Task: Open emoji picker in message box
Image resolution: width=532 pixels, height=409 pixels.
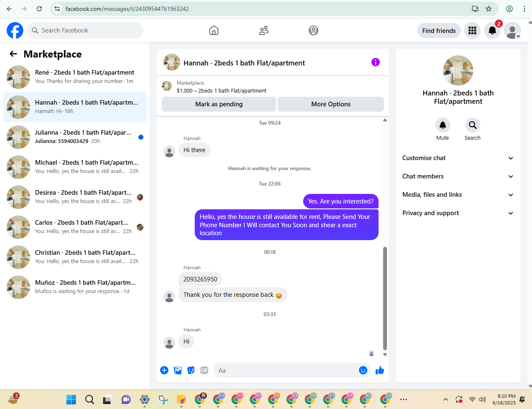Action: click(x=363, y=370)
